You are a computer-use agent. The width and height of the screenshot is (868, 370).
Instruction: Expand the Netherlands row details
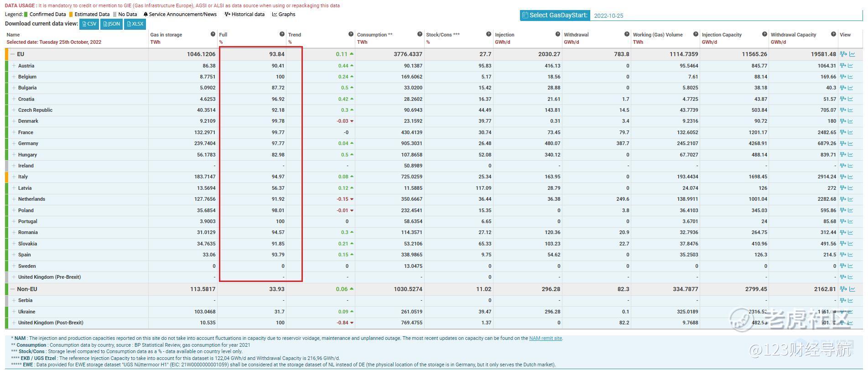click(14, 199)
